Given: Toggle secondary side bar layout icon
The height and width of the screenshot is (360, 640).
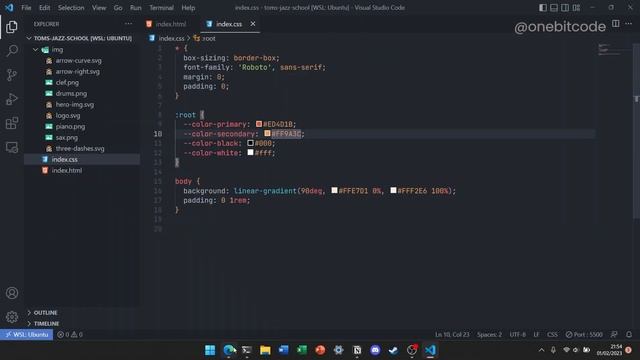Looking at the screenshot, I should 565,7.
